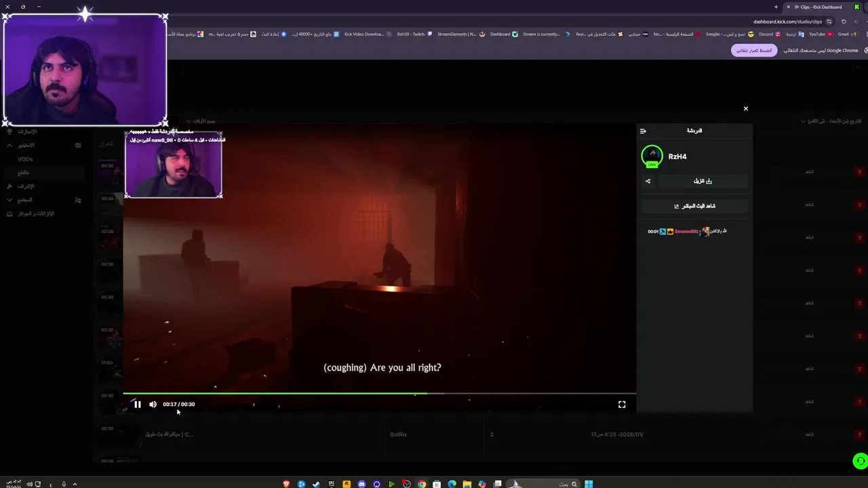Open the YouTube bookmark
This screenshot has width=868, height=488.
point(821,34)
